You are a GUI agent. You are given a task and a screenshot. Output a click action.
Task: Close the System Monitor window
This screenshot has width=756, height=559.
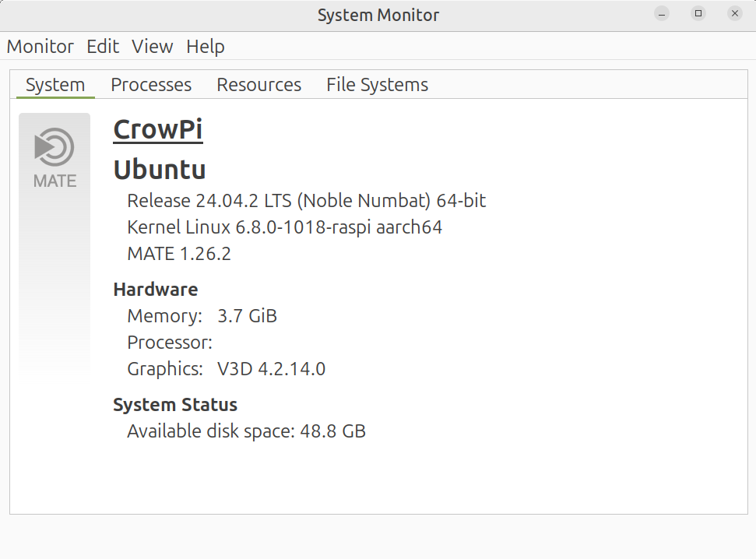tap(735, 13)
